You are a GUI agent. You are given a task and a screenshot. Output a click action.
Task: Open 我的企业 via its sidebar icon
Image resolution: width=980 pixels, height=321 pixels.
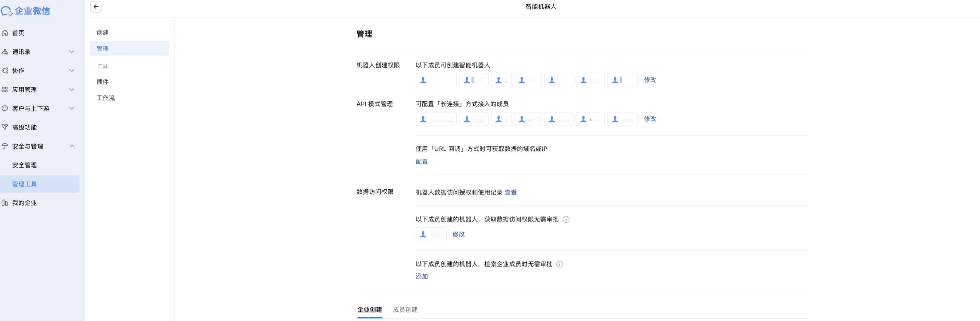pos(5,203)
